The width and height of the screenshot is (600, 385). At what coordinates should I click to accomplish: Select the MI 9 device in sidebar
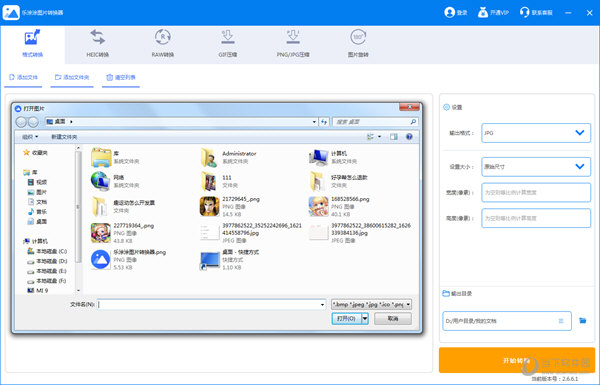(38, 290)
